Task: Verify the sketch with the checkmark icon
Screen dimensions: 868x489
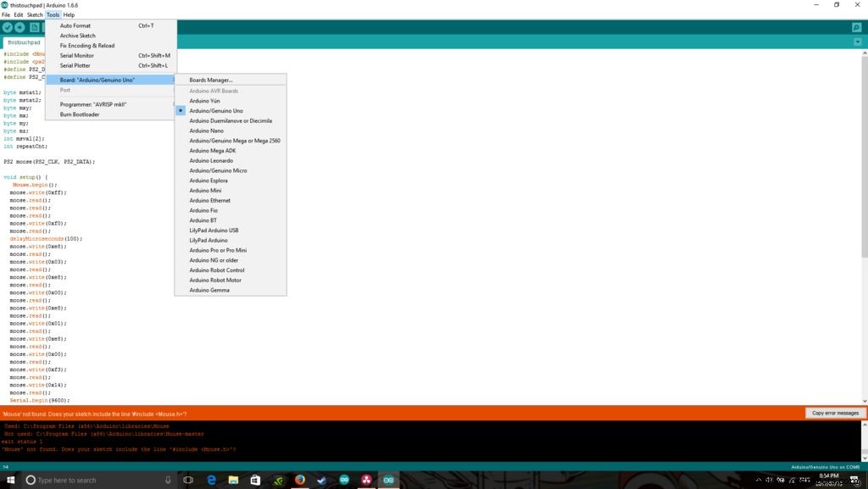Action: tap(8, 27)
